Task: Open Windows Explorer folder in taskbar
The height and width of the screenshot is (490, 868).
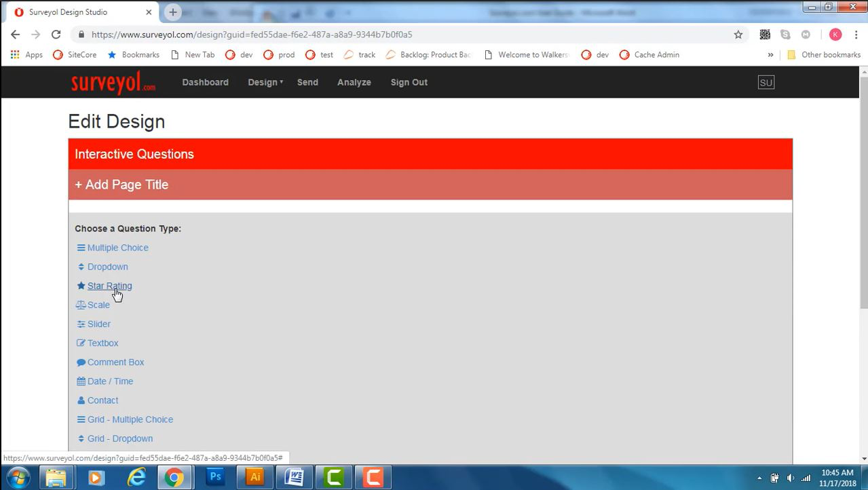Action: (57, 477)
